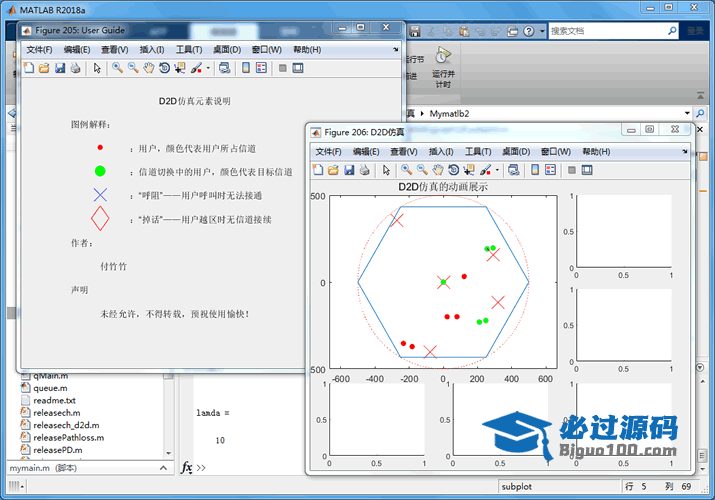The width and height of the screenshot is (715, 500).
Task: Select releasePD.m in the file list
Action: (x=57, y=449)
